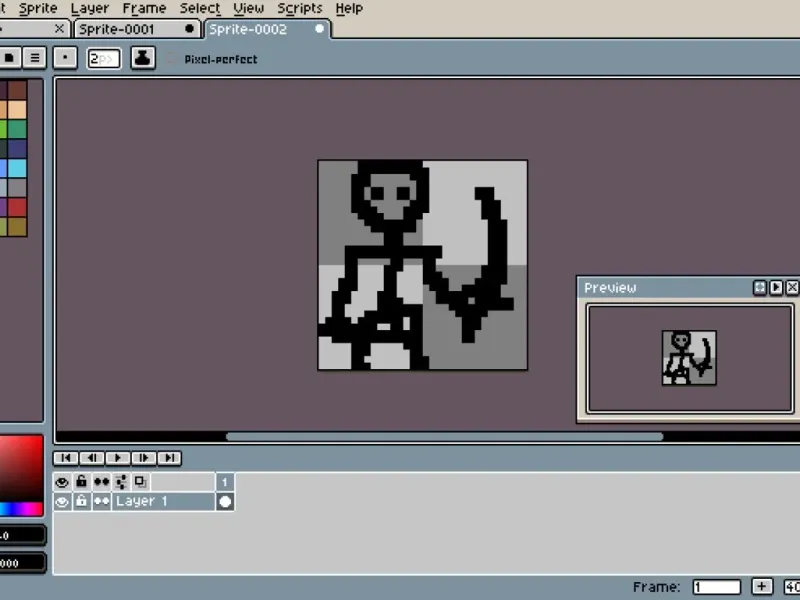This screenshot has height=600, width=800.
Task: Select the Layer 1 name in timeline
Action: coord(163,501)
